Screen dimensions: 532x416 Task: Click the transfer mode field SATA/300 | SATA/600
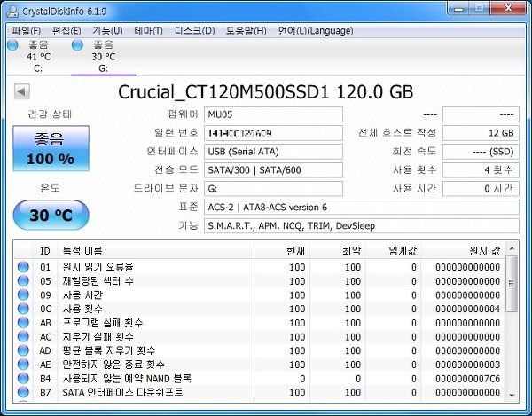(273, 170)
